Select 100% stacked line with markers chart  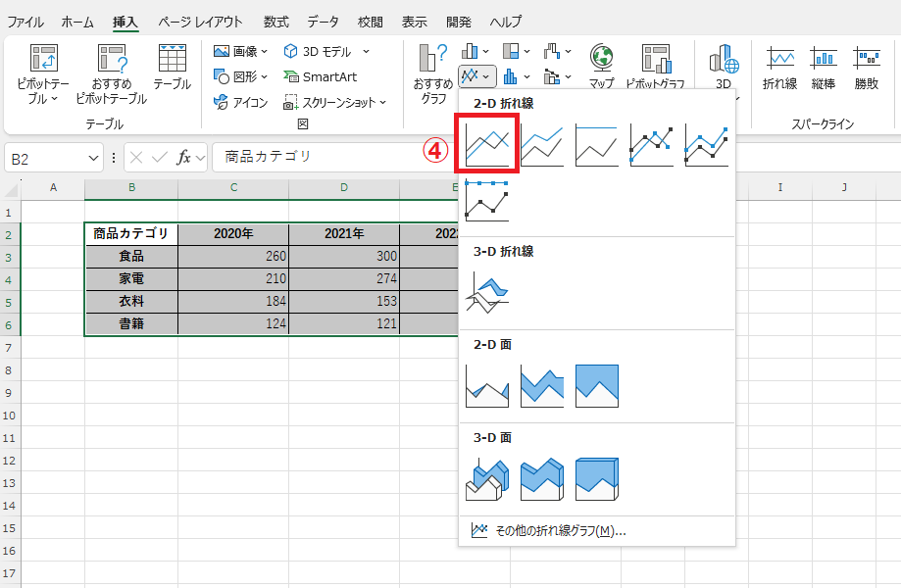coord(486,200)
